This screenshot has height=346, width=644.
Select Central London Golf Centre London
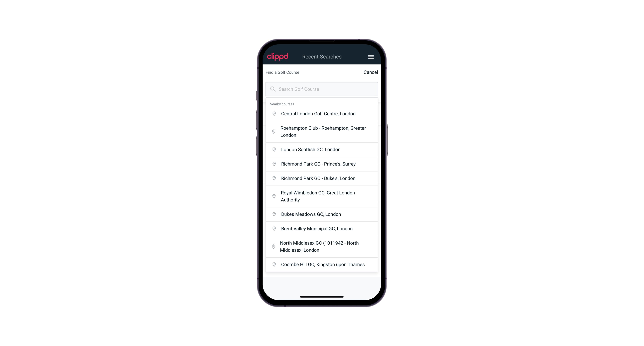coord(322,113)
